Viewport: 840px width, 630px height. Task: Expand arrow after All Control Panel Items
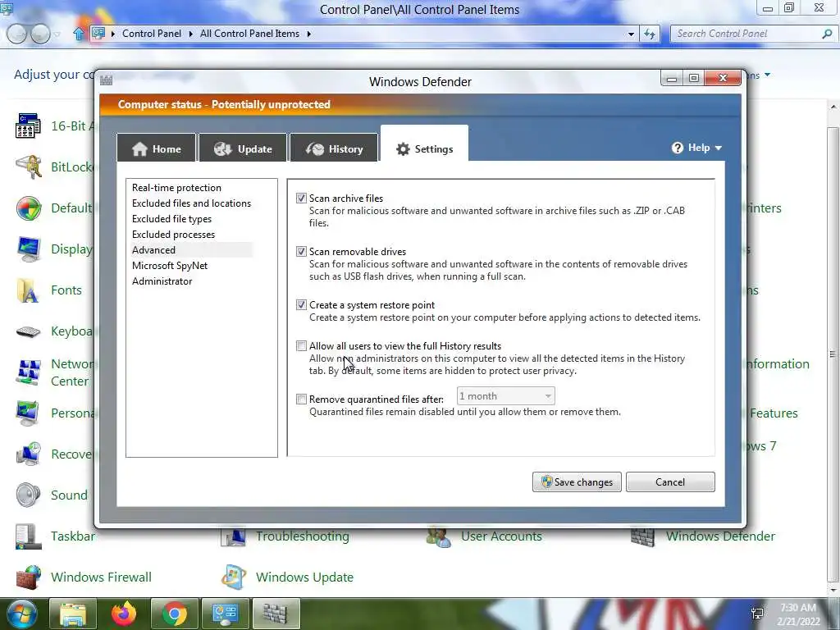point(309,34)
